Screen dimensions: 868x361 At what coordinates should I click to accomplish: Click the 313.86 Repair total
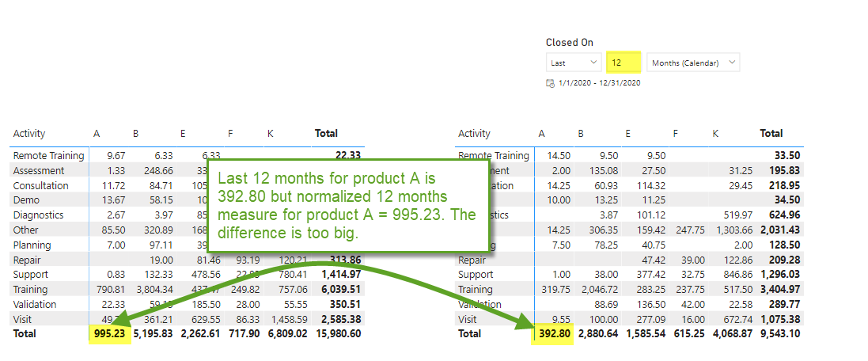pyautogui.click(x=347, y=260)
